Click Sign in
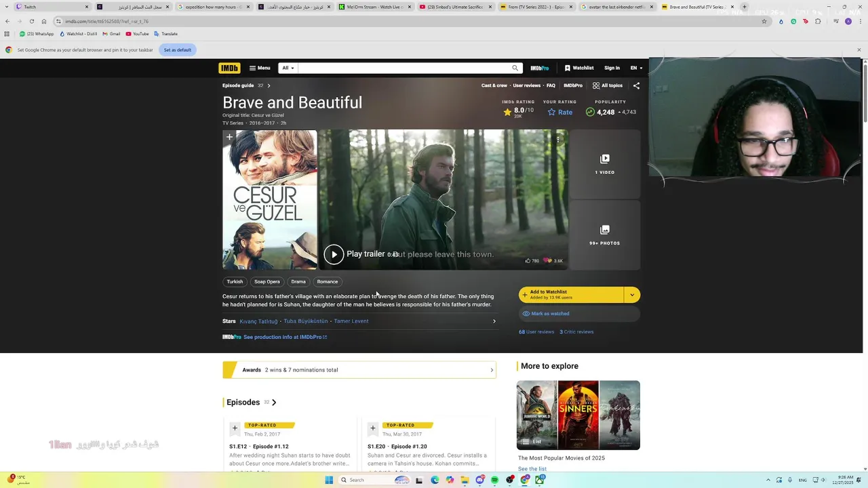Viewport: 868px width, 488px height. click(612, 68)
